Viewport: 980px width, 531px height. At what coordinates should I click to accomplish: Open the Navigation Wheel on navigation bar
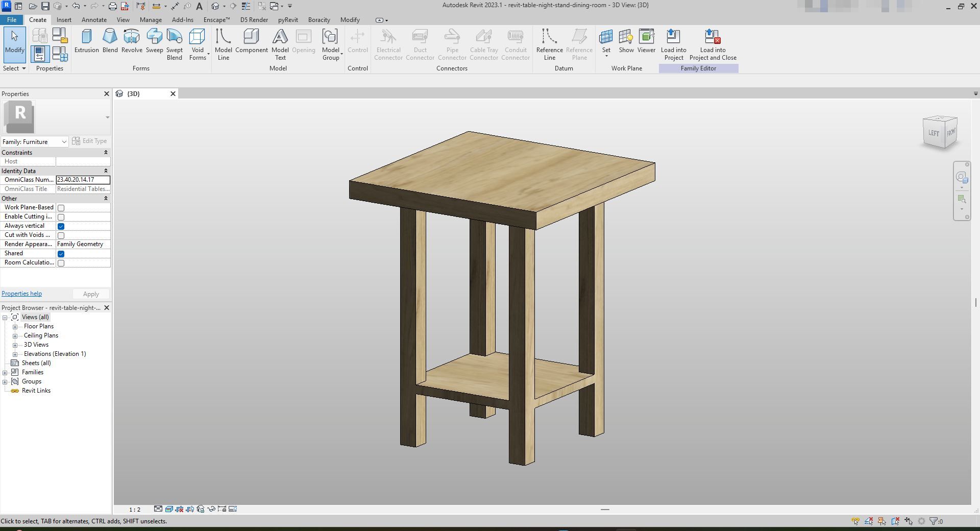[962, 177]
